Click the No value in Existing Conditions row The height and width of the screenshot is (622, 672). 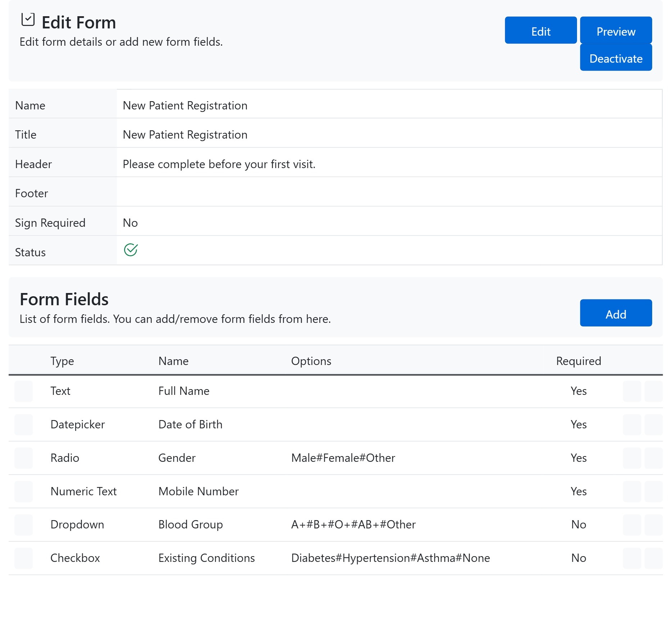coord(578,558)
